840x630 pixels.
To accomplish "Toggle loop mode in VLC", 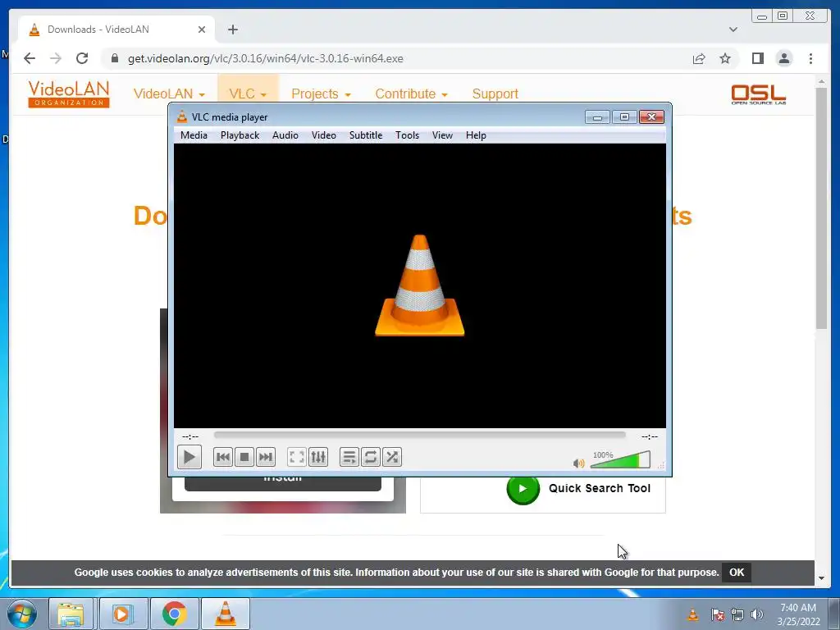I will pyautogui.click(x=371, y=457).
